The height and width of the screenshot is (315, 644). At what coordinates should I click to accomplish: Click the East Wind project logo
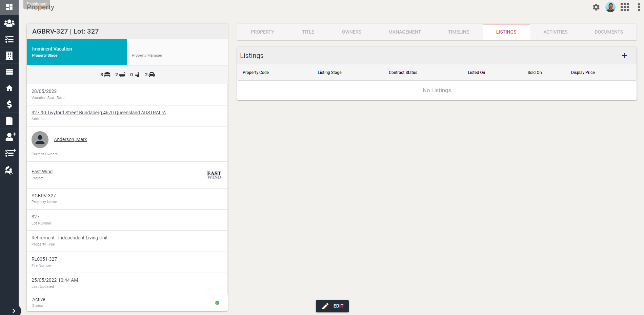[x=214, y=175]
